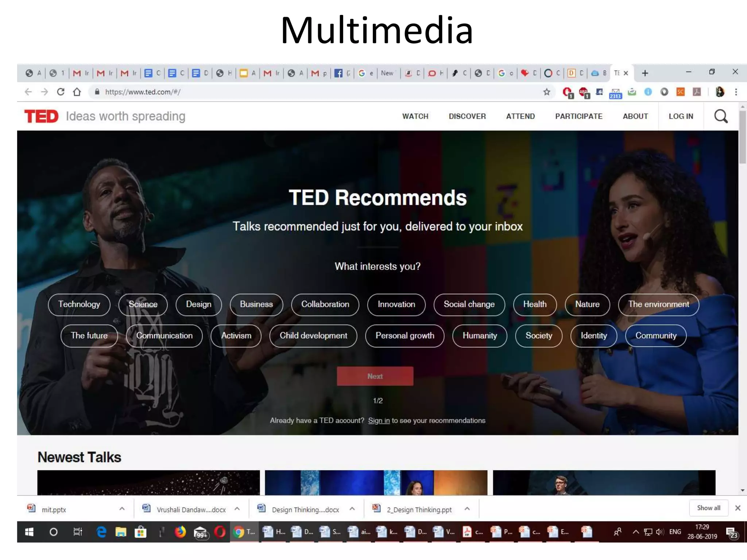This screenshot has height=560, width=747.
Task: Open the ATTEND menu
Action: (x=520, y=116)
